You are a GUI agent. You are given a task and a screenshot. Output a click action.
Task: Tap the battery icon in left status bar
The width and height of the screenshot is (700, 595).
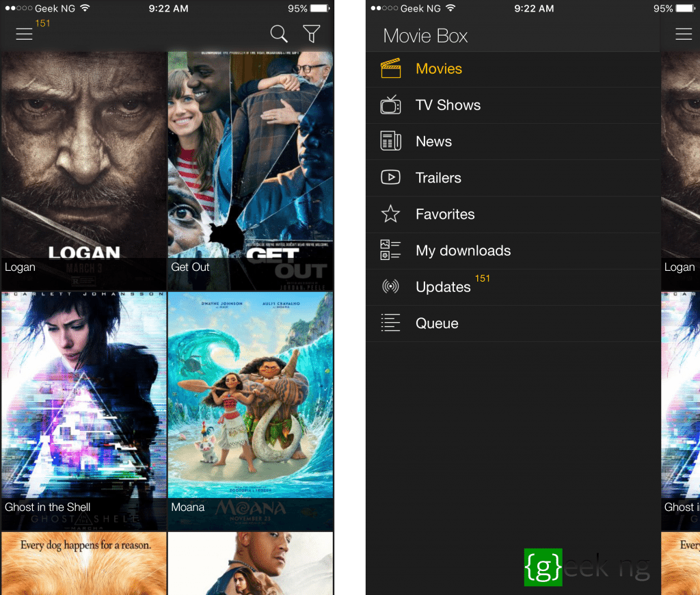tap(320, 8)
